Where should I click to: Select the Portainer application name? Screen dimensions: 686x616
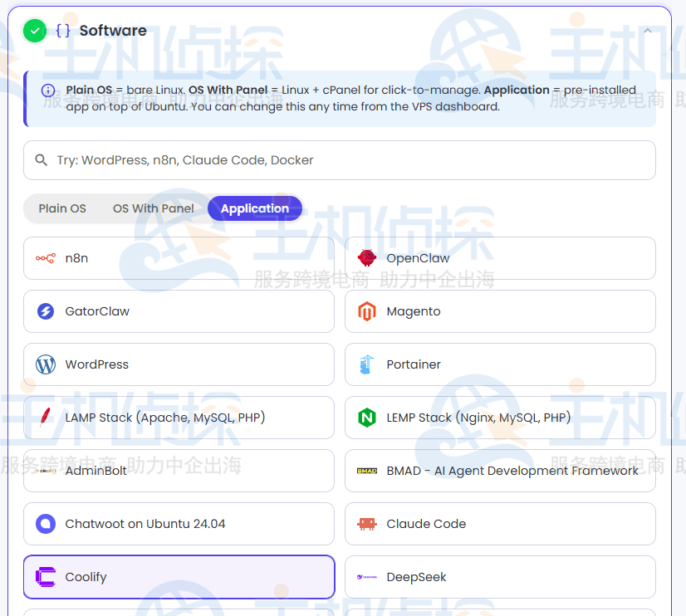pyautogui.click(x=414, y=364)
